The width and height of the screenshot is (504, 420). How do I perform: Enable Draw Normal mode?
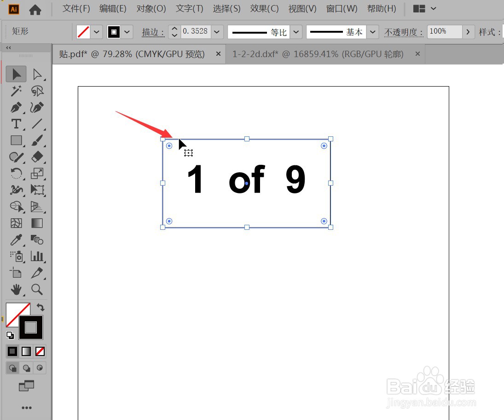[x=12, y=368]
